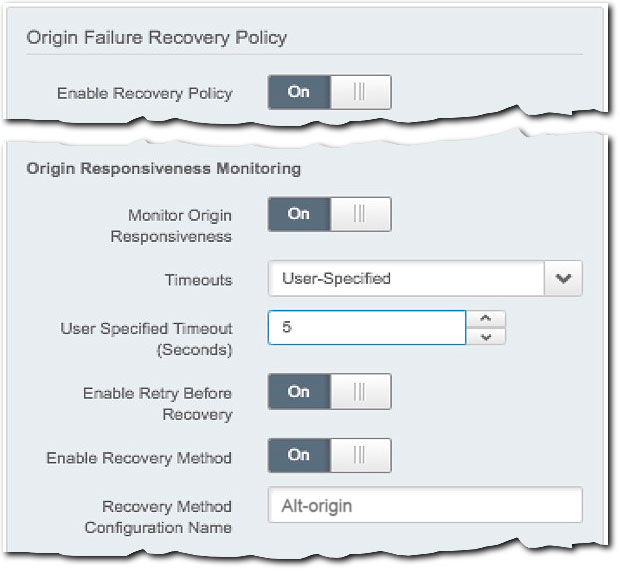This screenshot has width=620, height=571.
Task: Click grip handle of Retry Before Recovery slider
Action: (x=360, y=393)
